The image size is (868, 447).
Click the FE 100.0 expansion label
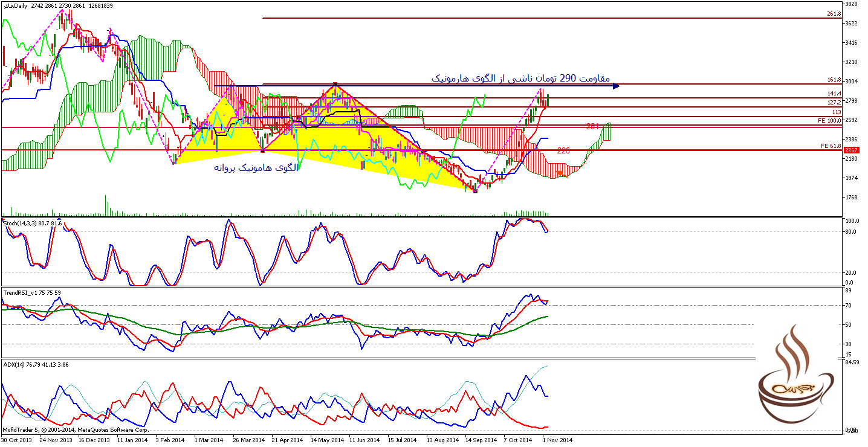(x=831, y=121)
